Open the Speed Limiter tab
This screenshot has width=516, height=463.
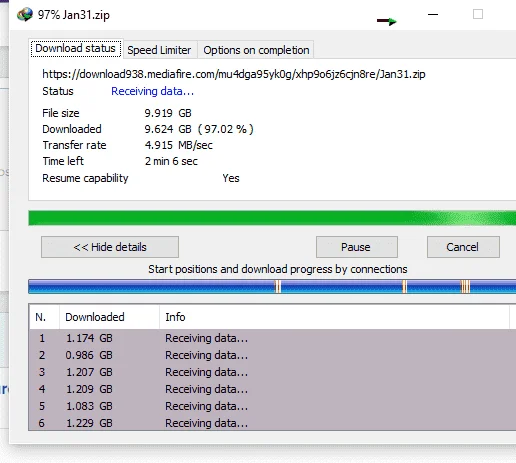click(159, 50)
